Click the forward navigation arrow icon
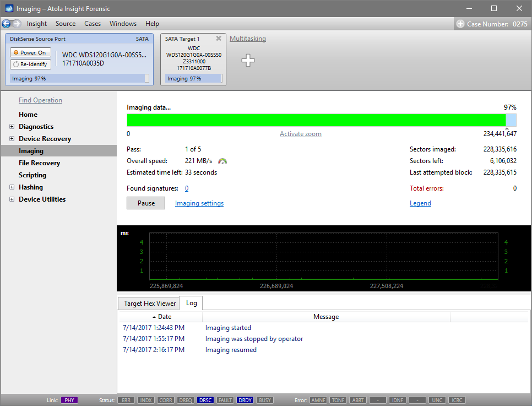 (x=17, y=24)
